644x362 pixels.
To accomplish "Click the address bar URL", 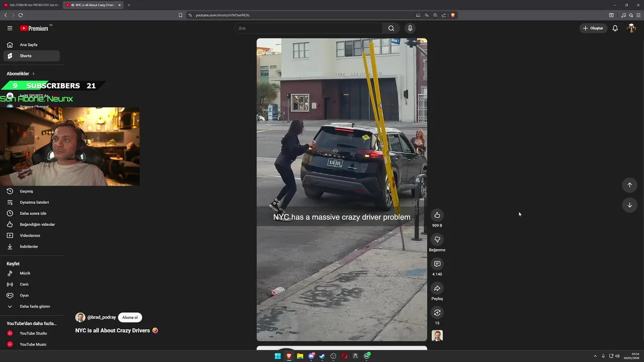I will pos(222,15).
